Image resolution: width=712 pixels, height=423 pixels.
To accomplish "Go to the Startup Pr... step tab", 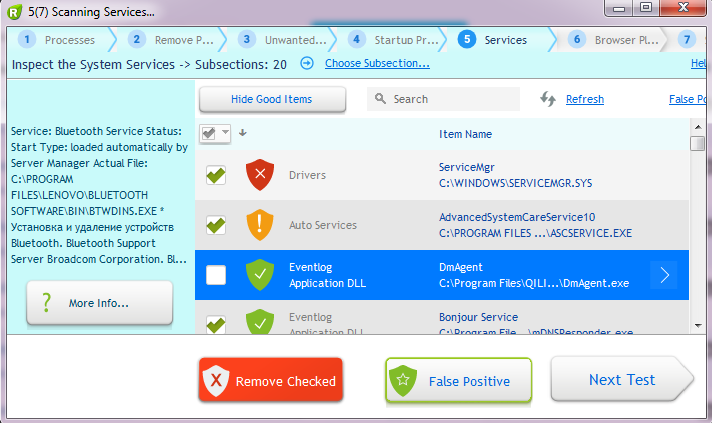I will (394, 40).
